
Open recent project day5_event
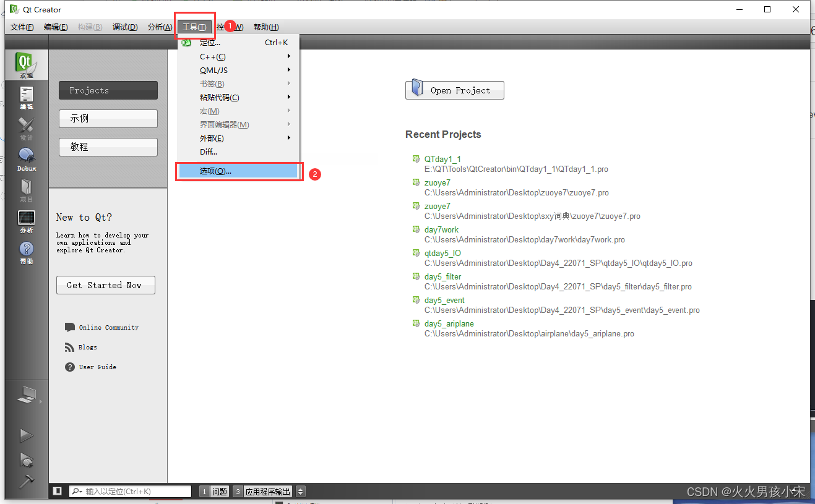point(444,300)
